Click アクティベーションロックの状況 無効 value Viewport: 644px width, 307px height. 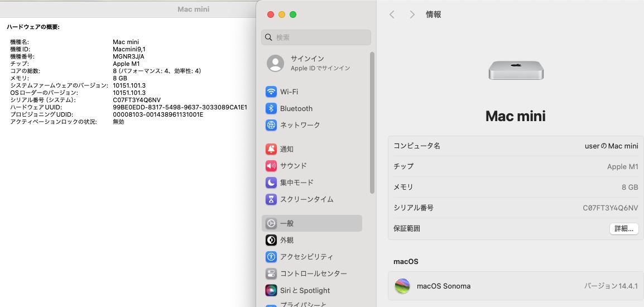coord(118,122)
